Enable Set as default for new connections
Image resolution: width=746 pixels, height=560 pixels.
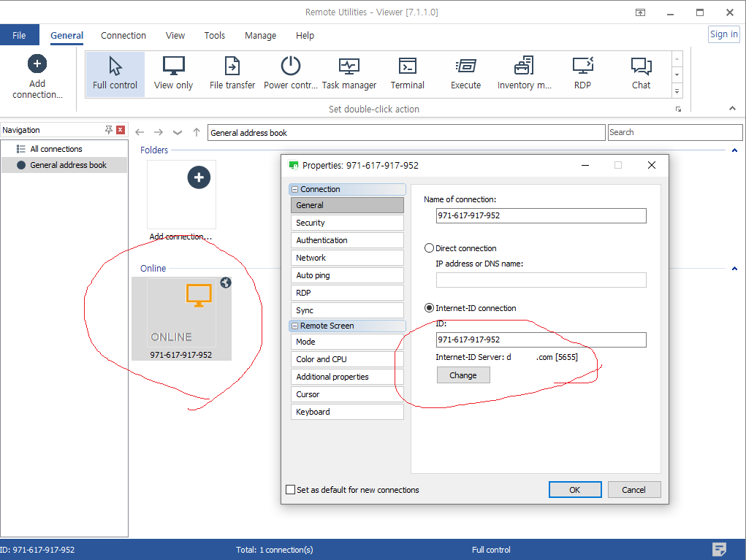pyautogui.click(x=291, y=490)
